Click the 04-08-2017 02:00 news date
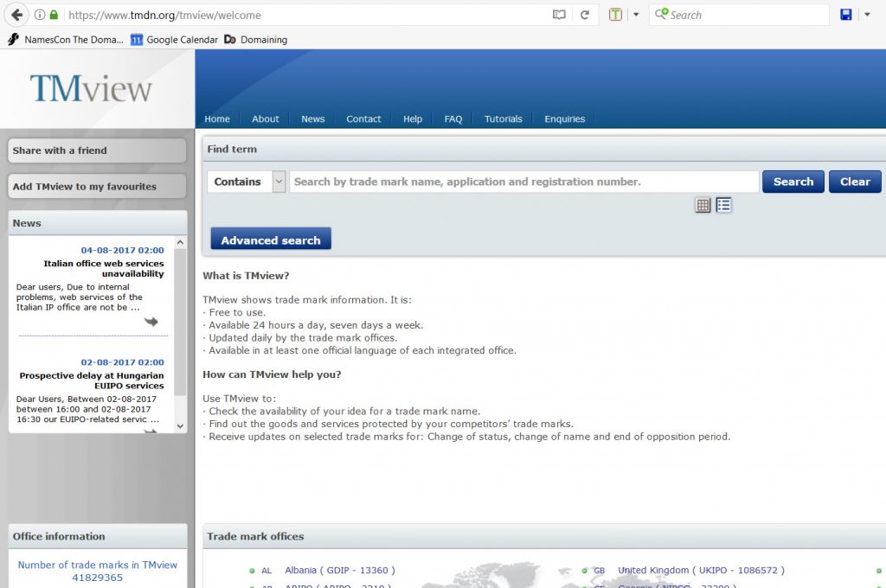Image resolution: width=886 pixels, height=588 pixels. [122, 250]
